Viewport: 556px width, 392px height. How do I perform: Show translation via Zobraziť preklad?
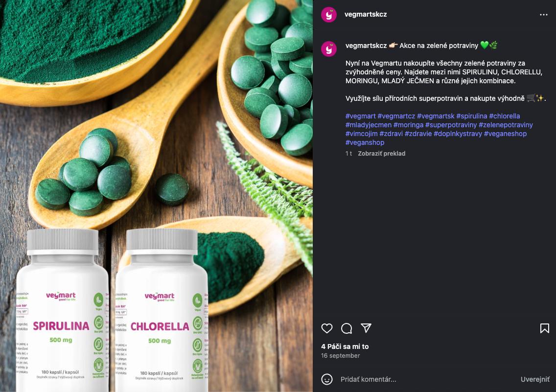pos(382,154)
